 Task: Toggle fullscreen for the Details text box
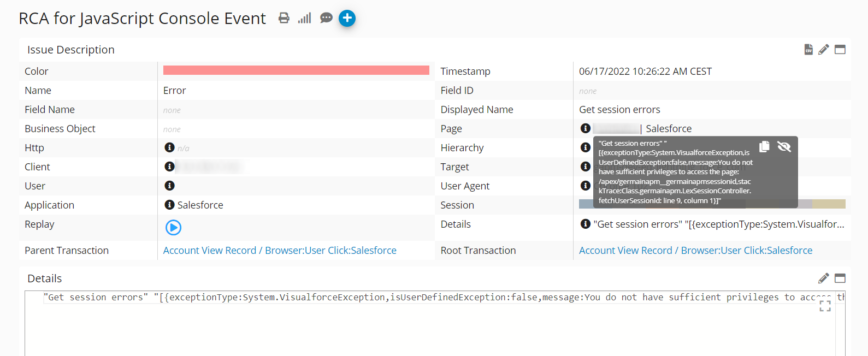(825, 306)
